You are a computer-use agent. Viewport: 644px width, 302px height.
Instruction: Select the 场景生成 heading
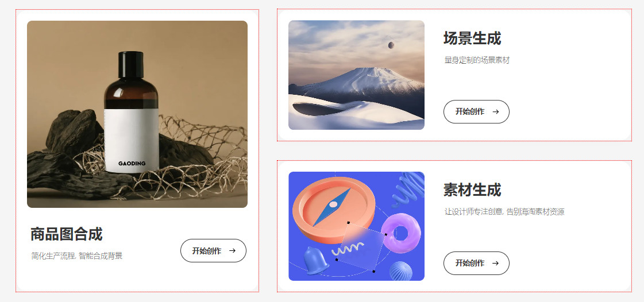472,38
